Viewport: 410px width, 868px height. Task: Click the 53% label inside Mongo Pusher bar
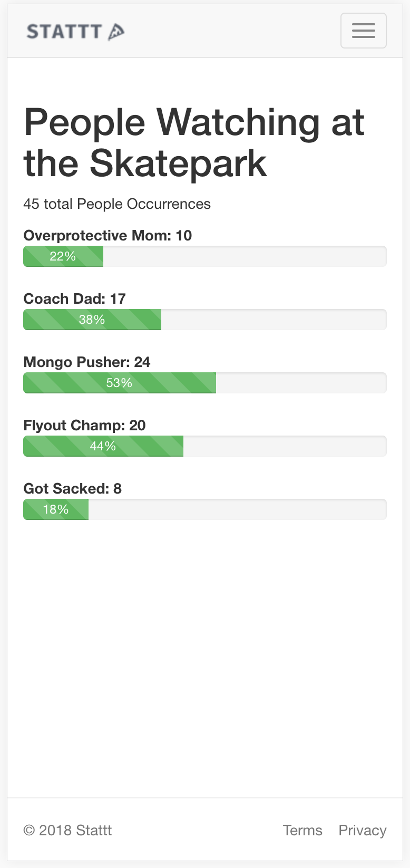[119, 383]
